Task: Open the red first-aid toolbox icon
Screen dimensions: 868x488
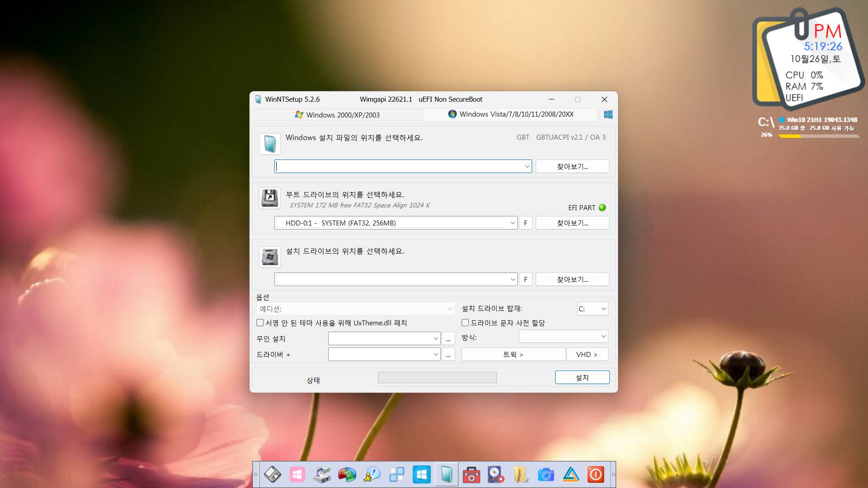Action: (471, 474)
